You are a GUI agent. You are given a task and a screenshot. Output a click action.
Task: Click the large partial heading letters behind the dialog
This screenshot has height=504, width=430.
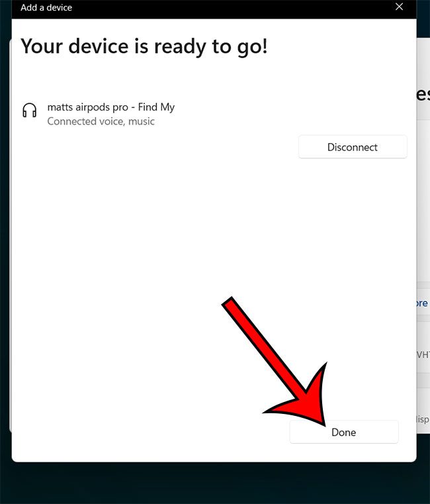423,94
